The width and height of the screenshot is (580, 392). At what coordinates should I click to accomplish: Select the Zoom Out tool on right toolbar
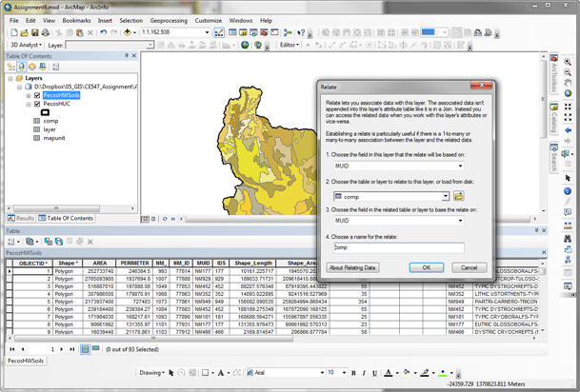[x=568, y=72]
